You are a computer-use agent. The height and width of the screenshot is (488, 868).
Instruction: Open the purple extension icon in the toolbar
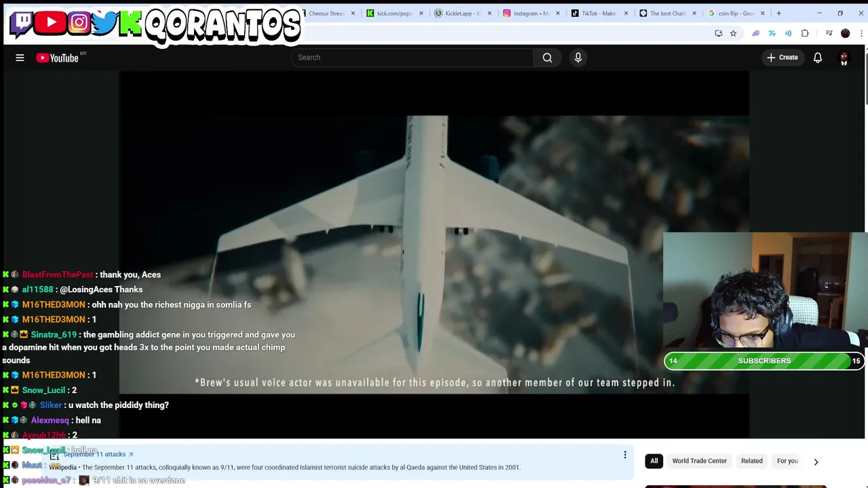(x=756, y=33)
